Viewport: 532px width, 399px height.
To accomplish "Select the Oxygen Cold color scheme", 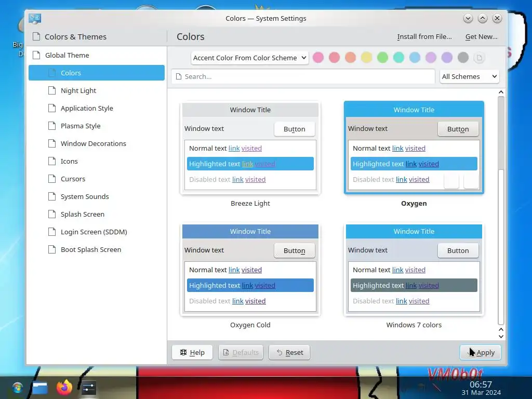I will pyautogui.click(x=250, y=270).
